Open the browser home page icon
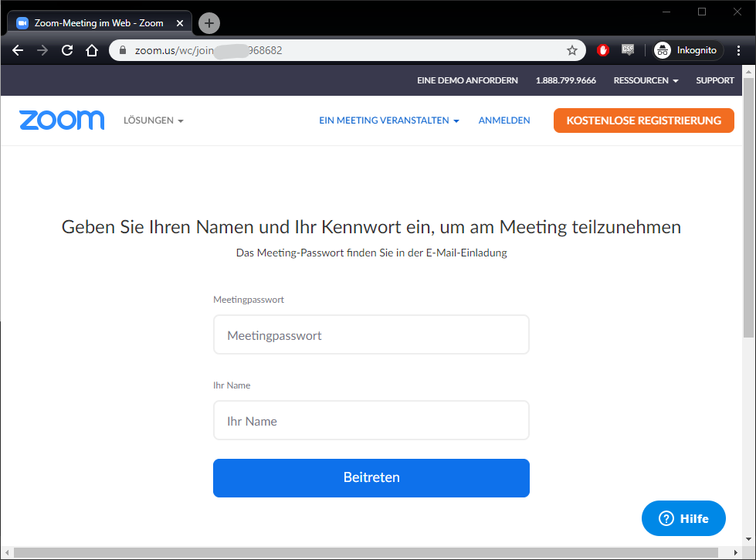The height and width of the screenshot is (560, 756). (x=92, y=50)
